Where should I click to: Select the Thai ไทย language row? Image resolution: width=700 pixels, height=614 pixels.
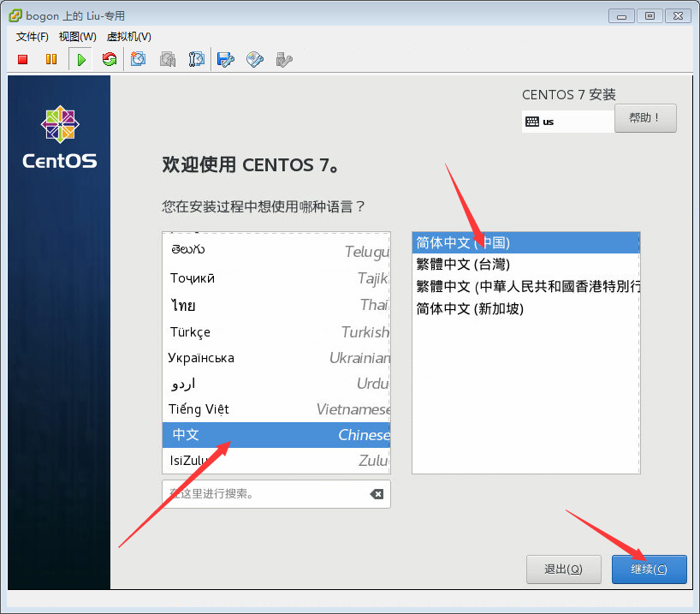coord(276,305)
